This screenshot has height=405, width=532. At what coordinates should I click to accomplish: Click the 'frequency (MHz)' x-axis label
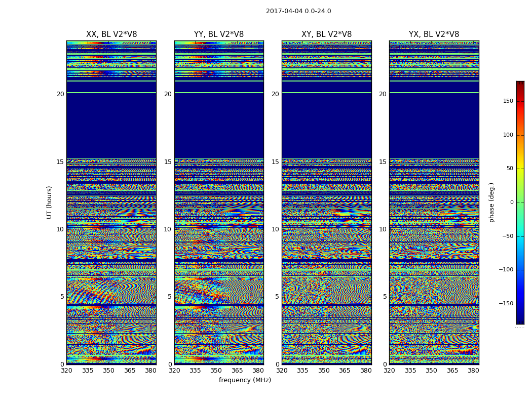tap(245, 380)
